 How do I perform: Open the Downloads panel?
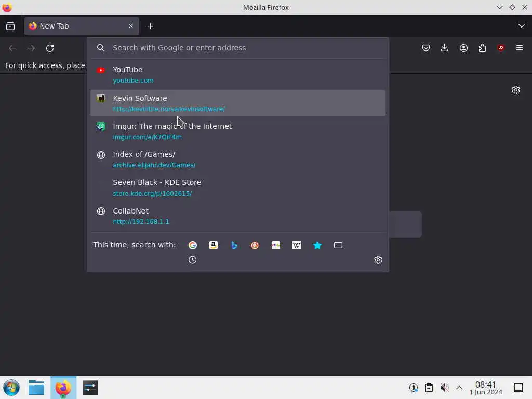445,48
